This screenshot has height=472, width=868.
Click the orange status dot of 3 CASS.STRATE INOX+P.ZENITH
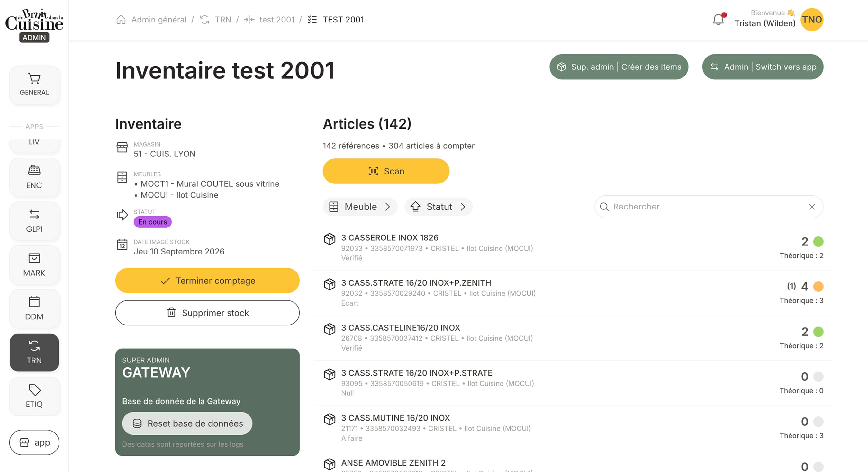click(x=818, y=287)
